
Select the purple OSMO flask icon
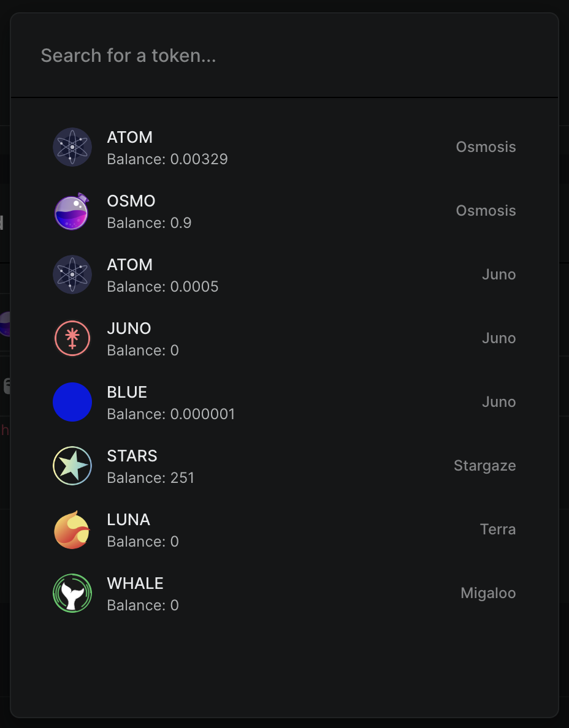click(x=72, y=211)
